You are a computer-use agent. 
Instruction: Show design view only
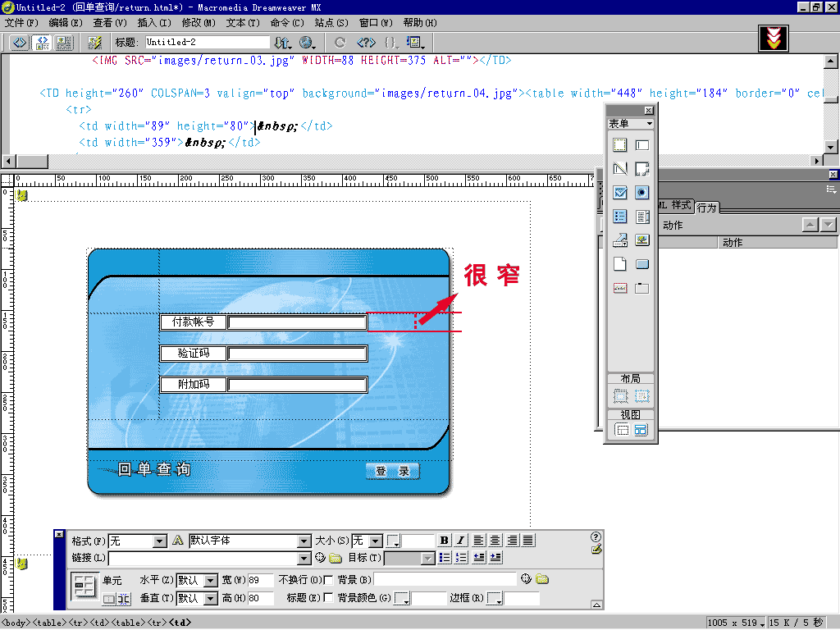tap(63, 42)
